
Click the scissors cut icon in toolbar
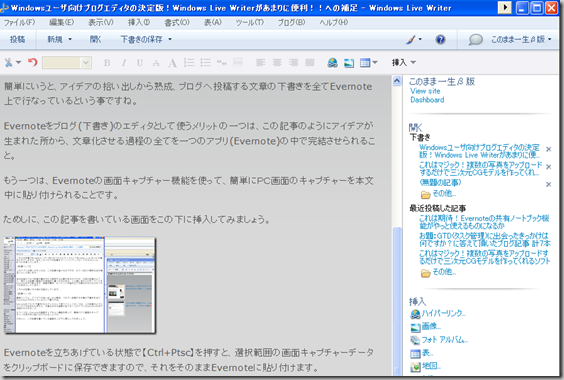pos(8,63)
